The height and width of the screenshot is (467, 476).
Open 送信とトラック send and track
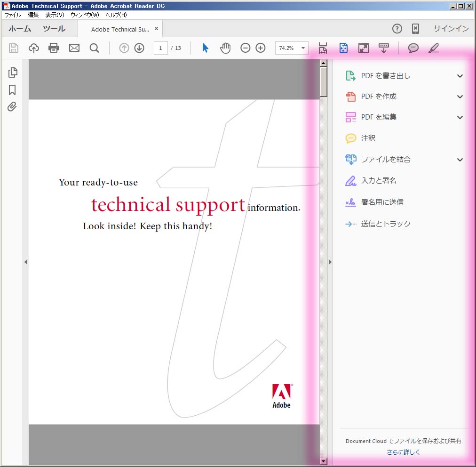pyautogui.click(x=378, y=224)
